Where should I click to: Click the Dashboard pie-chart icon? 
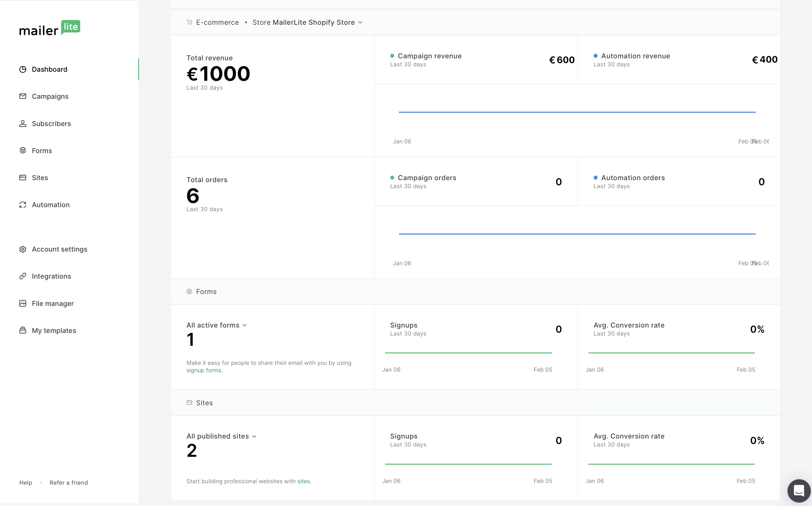[23, 69]
